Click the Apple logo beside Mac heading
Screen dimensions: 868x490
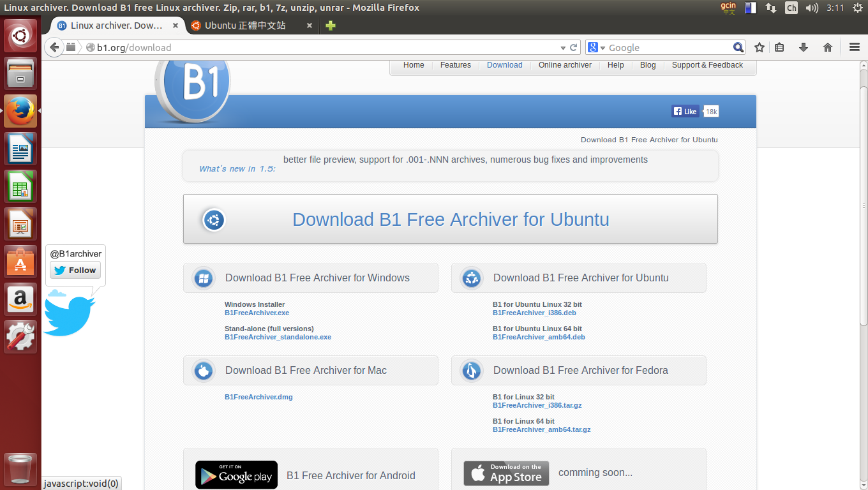click(204, 371)
